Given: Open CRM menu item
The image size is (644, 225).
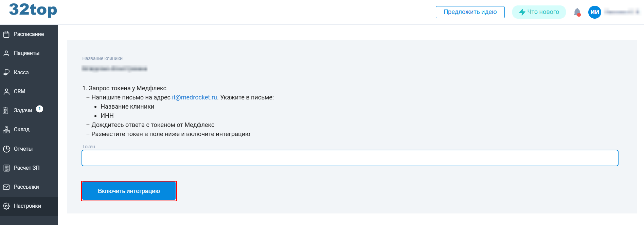Looking at the screenshot, I should pyautogui.click(x=29, y=91).
